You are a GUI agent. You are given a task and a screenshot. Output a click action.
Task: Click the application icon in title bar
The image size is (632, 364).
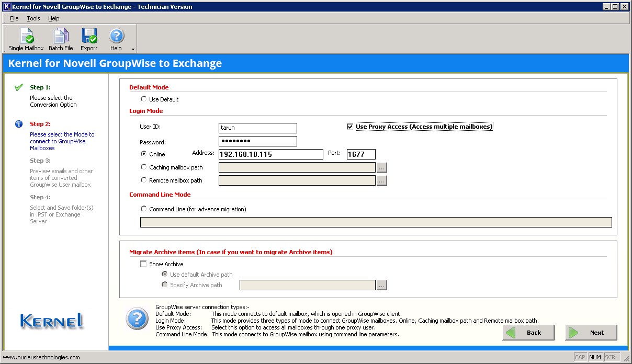point(7,6)
